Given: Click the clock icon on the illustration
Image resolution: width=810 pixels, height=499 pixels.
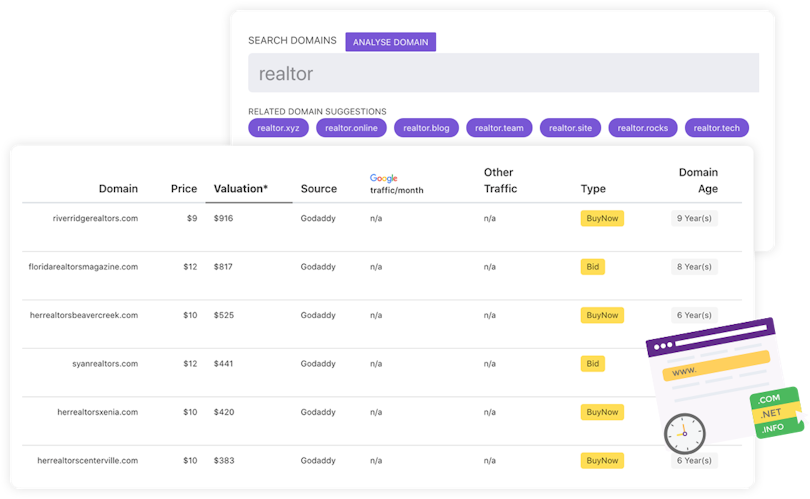Looking at the screenshot, I should [x=684, y=433].
